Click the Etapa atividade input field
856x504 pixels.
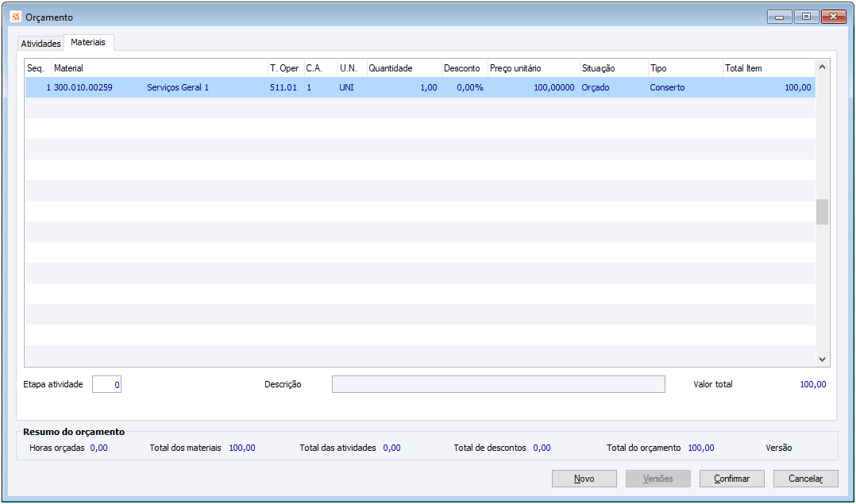coord(106,384)
